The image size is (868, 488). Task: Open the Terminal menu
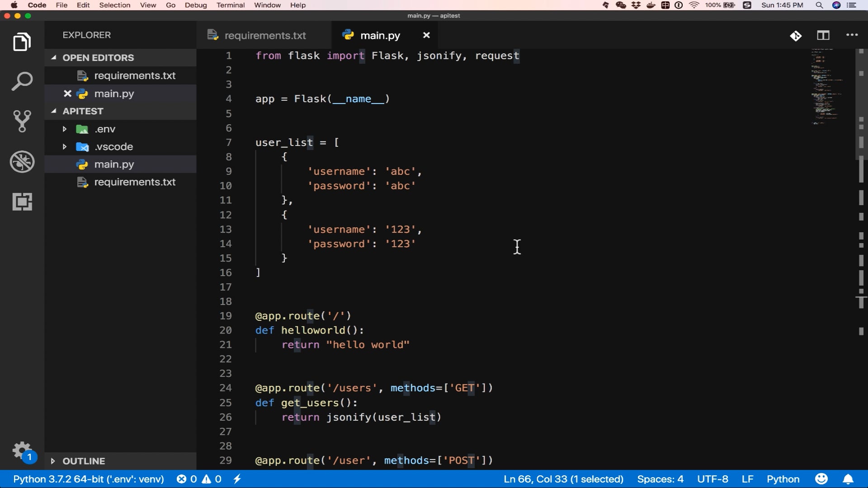click(230, 5)
